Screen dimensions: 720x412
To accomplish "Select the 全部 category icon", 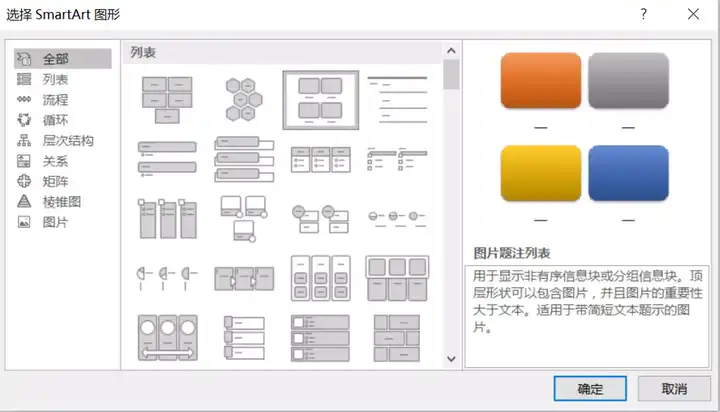I will tap(24, 59).
